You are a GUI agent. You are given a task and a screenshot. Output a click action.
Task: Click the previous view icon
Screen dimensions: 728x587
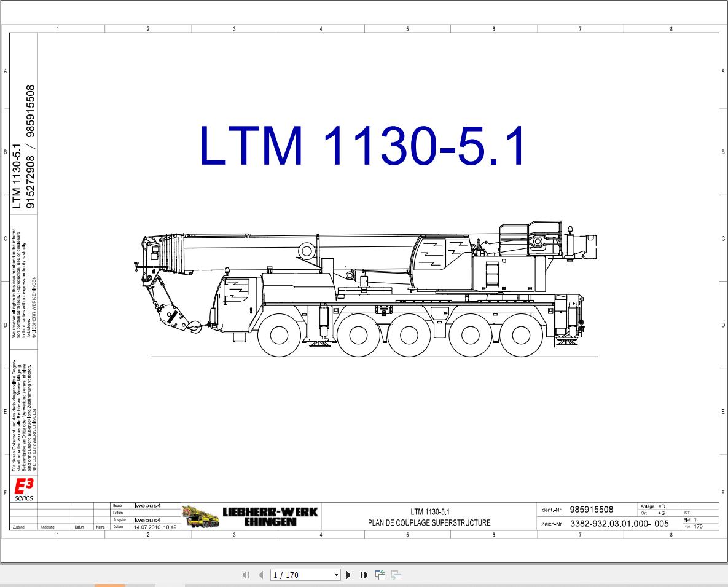point(380,575)
